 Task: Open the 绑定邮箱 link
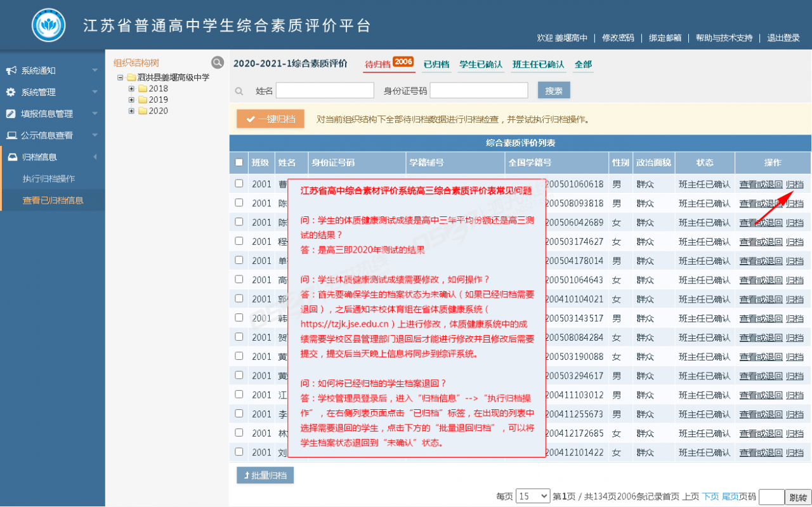tap(665, 38)
